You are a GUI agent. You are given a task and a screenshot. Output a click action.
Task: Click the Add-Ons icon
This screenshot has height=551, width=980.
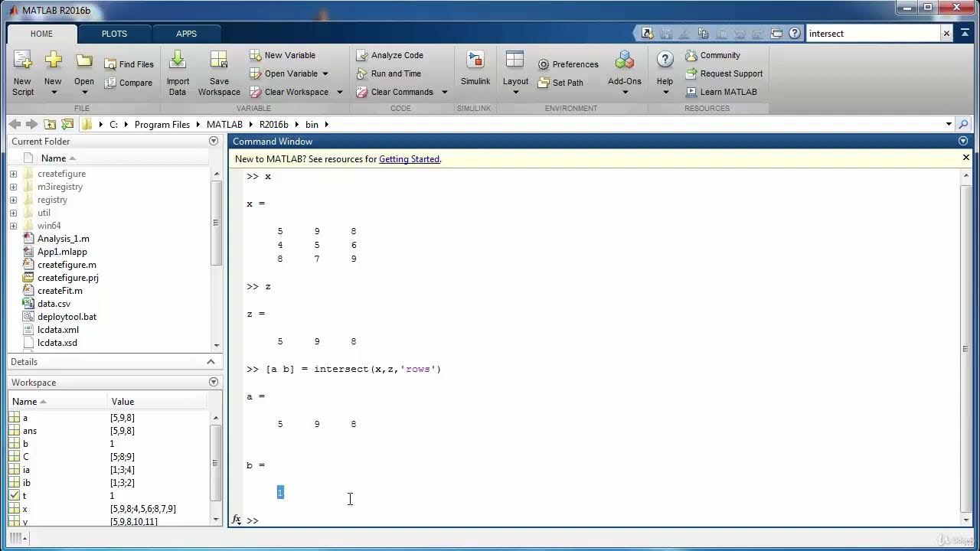625,60
